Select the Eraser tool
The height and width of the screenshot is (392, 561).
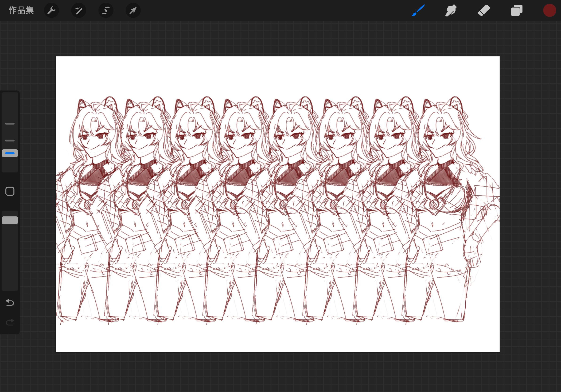(484, 11)
